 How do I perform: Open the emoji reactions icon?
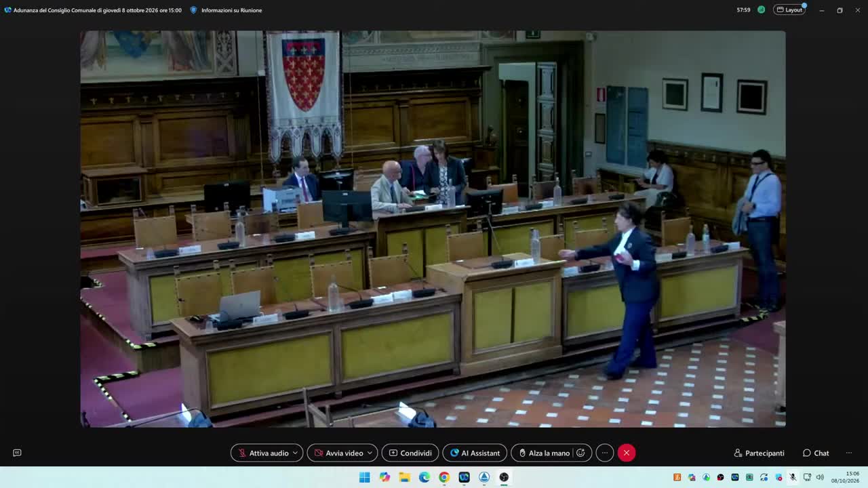(581, 453)
